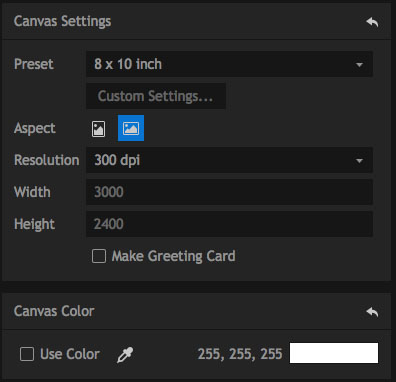The height and width of the screenshot is (382, 396).
Task: Select portrait aspect orientation icon
Action: pos(98,129)
